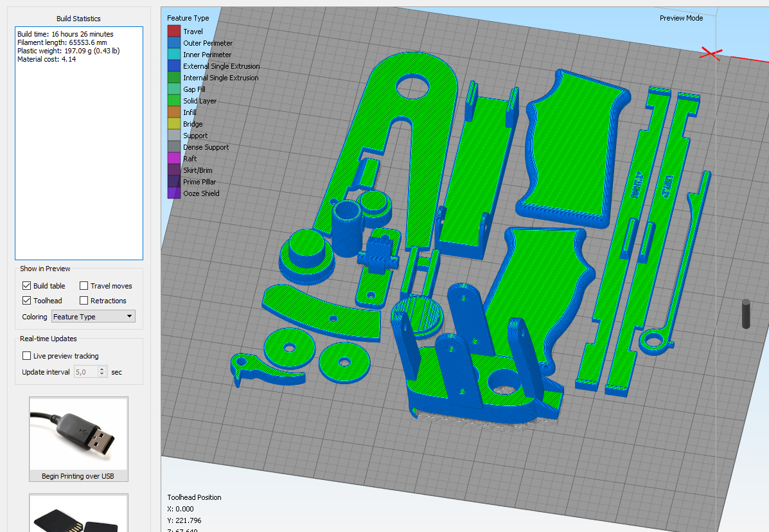Enable Travel moves in preview
Screen dimensions: 769x532
[84, 285]
